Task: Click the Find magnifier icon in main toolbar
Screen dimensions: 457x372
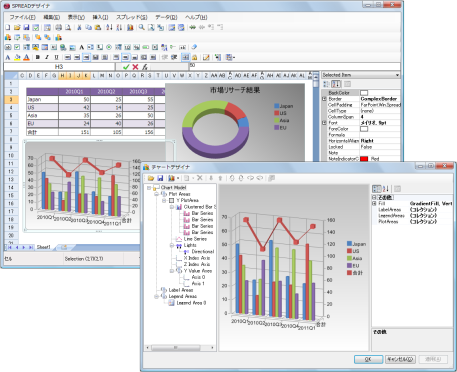Action: point(142,27)
